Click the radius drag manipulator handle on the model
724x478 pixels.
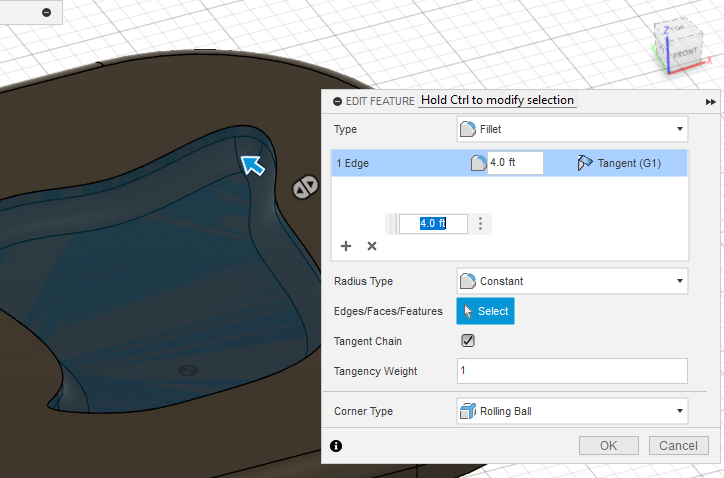(305, 187)
